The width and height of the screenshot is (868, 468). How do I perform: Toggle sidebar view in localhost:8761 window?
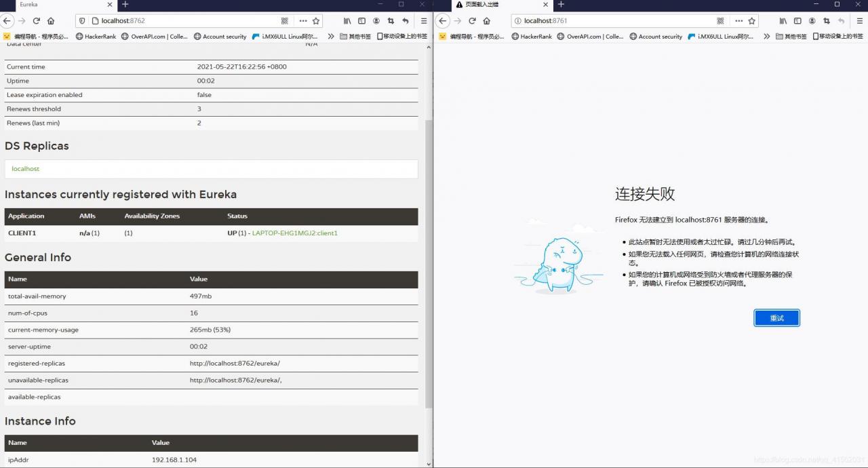tap(797, 21)
